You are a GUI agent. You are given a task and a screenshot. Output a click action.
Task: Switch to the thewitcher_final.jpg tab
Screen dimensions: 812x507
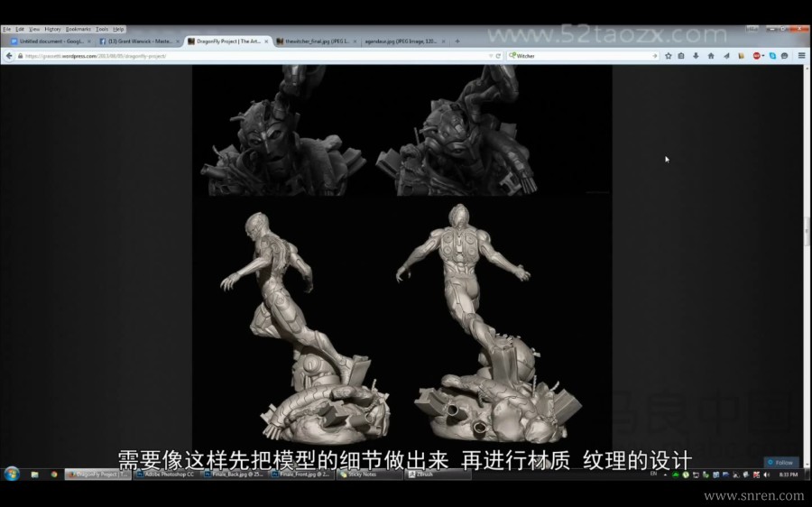click(x=317, y=41)
